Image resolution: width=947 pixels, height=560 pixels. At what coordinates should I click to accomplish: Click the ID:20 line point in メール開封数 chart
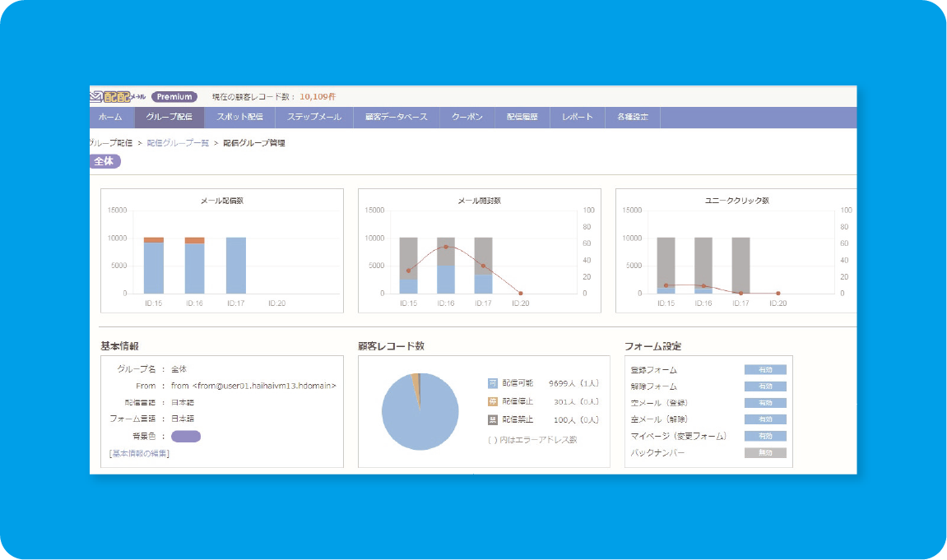(521, 294)
